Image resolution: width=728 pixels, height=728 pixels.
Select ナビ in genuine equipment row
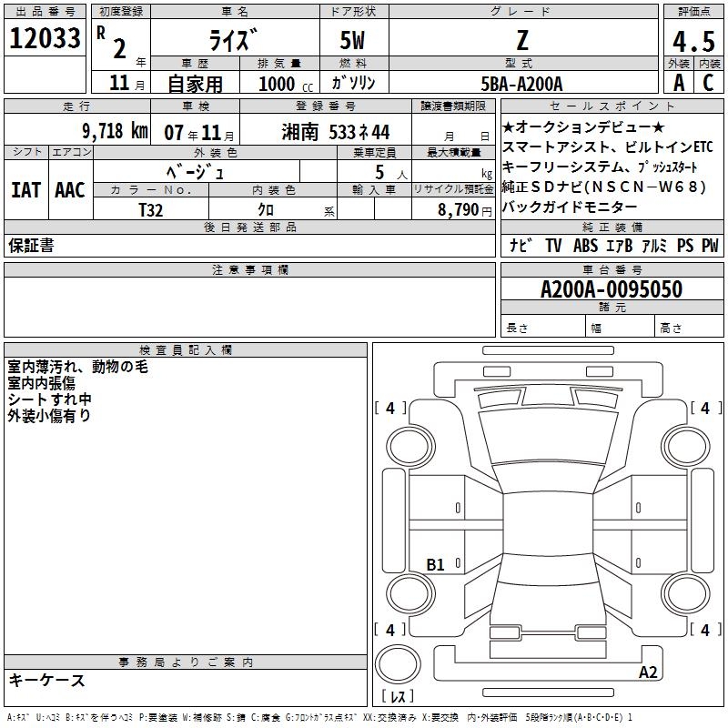pyautogui.click(x=520, y=245)
